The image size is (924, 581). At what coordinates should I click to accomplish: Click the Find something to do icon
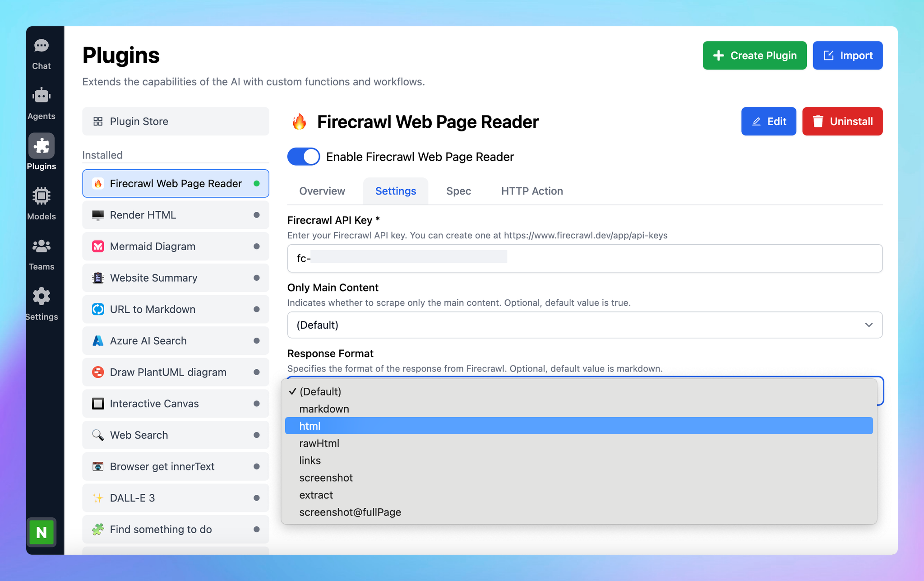coord(98,529)
